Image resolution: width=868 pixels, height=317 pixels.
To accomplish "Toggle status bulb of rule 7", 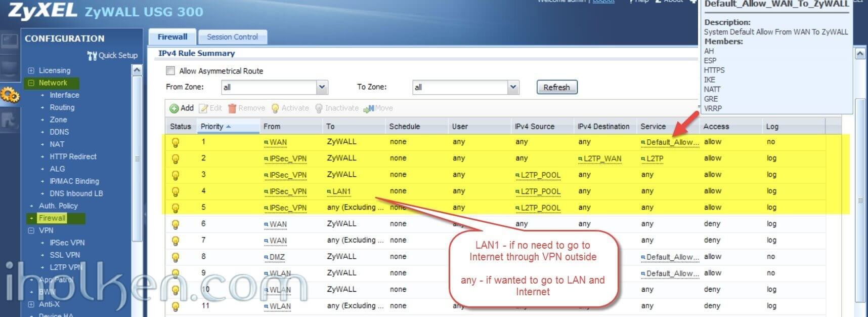I will click(x=176, y=241).
